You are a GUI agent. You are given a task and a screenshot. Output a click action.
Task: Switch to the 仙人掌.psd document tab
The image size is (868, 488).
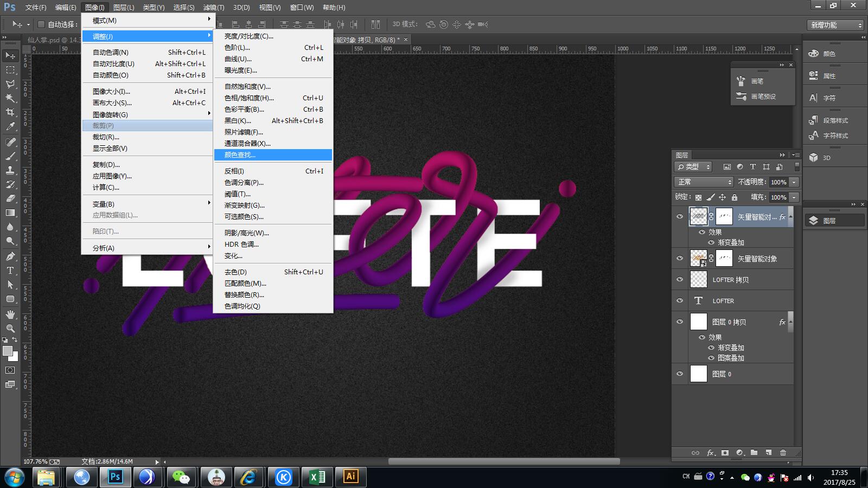coord(54,40)
